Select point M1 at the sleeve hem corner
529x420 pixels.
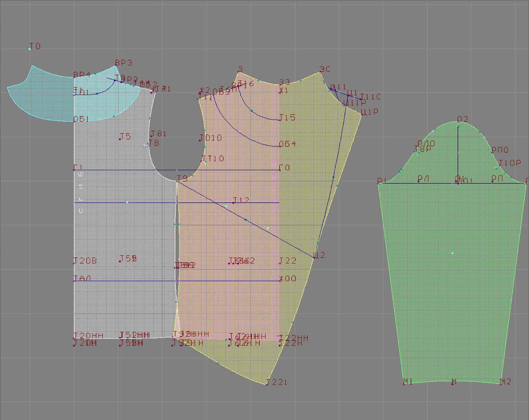(x=404, y=383)
